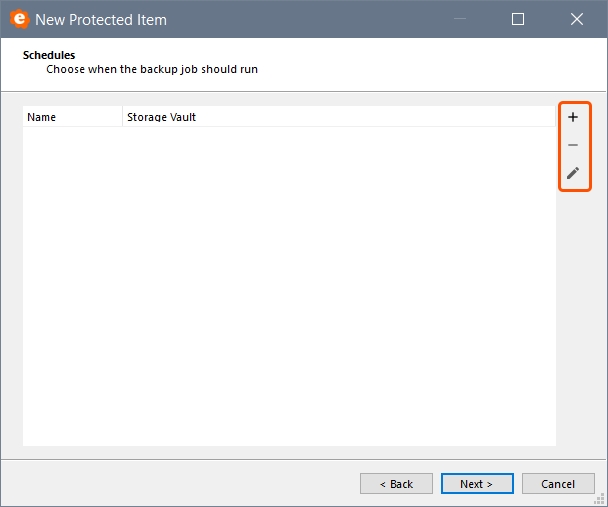Click inside the empty schedules list
The height and width of the screenshot is (507, 608).
tap(289, 286)
